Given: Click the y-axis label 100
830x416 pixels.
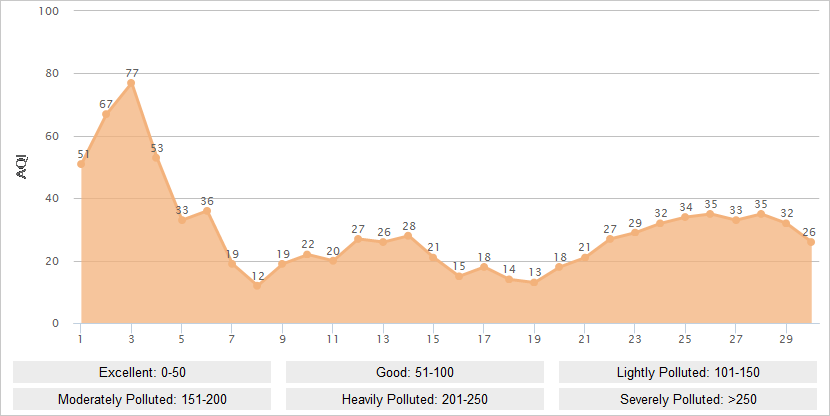Looking at the screenshot, I should 49,11.
